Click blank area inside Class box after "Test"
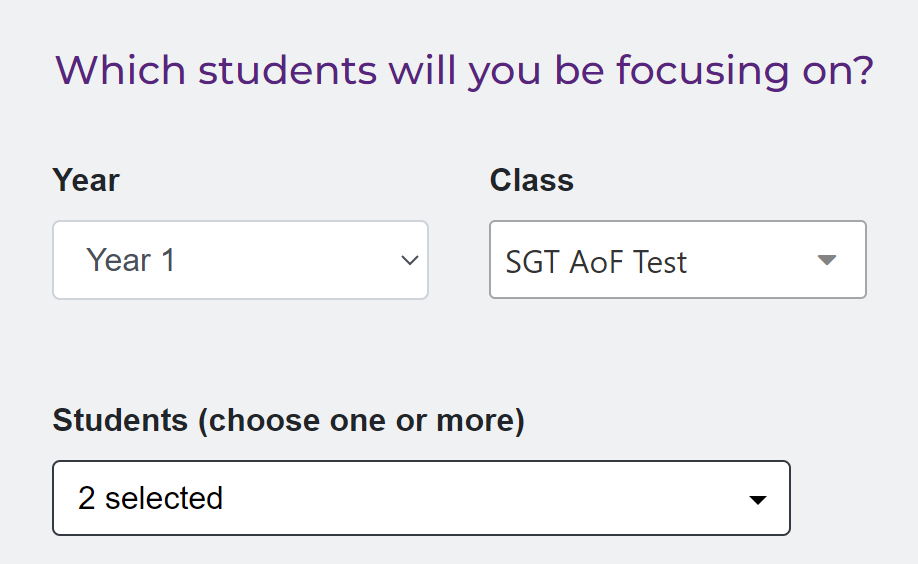 coord(750,262)
